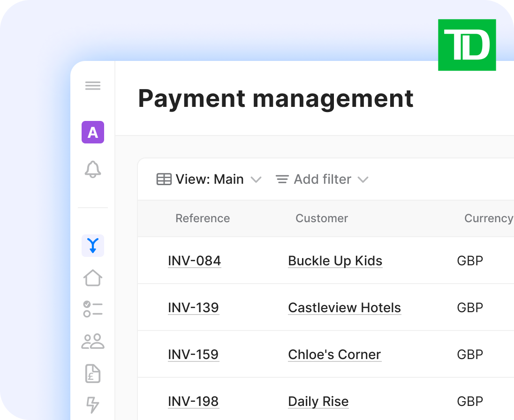This screenshot has width=514, height=420.
Task: Click the TD logo in the corner
Action: [467, 45]
